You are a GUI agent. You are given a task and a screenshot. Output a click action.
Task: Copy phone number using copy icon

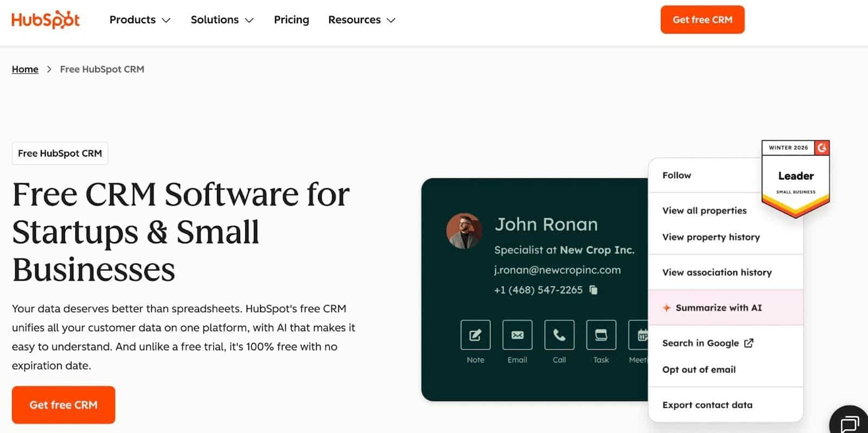tap(593, 290)
